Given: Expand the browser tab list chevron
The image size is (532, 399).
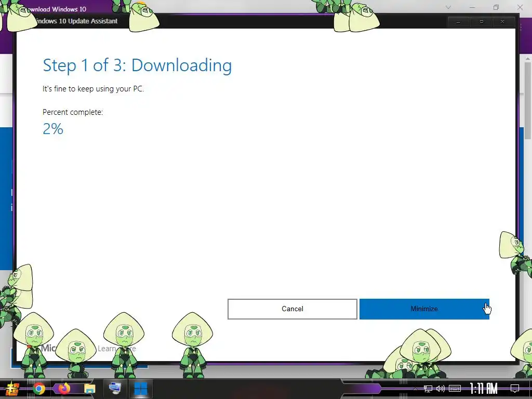Looking at the screenshot, I should (448, 7).
